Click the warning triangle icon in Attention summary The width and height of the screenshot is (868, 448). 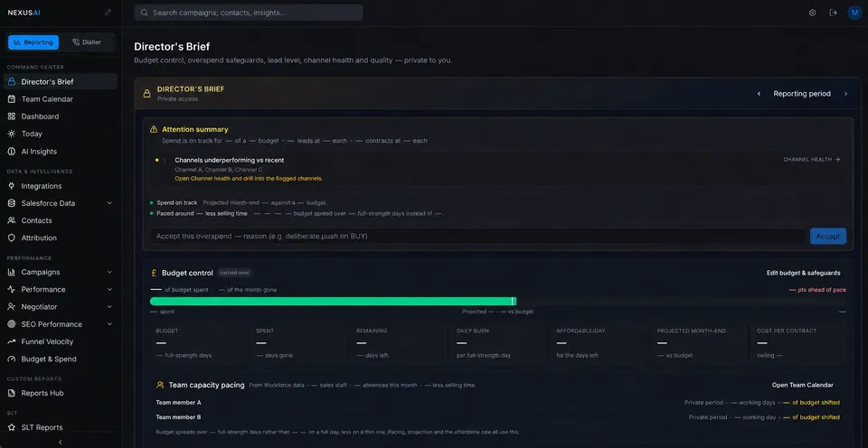pos(154,129)
